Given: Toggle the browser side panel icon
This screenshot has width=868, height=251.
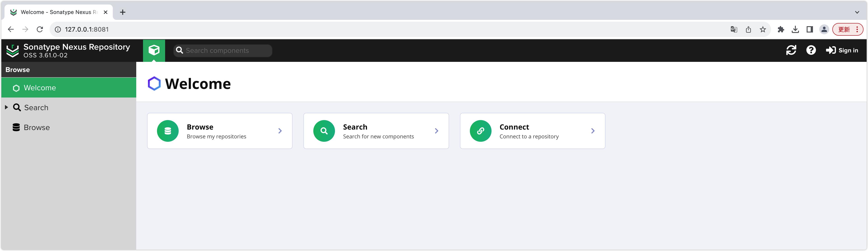Looking at the screenshot, I should [810, 29].
